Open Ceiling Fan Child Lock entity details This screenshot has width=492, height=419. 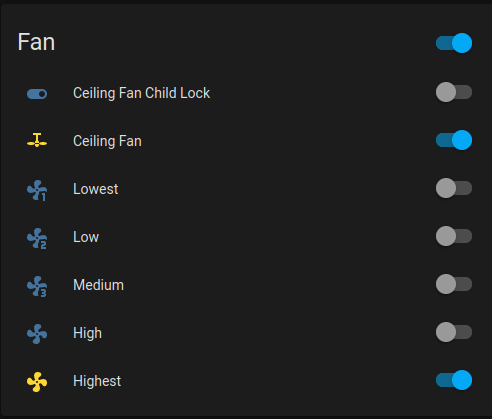pos(142,93)
